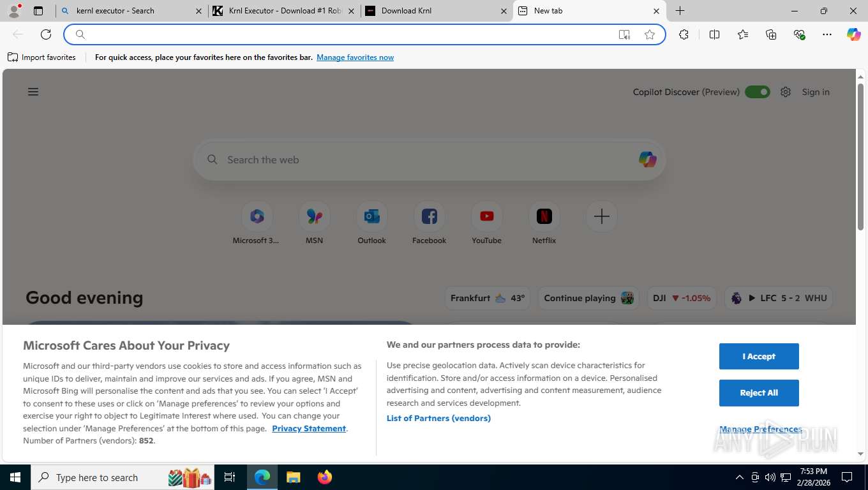Open List of Partners (vendors) link

point(438,418)
